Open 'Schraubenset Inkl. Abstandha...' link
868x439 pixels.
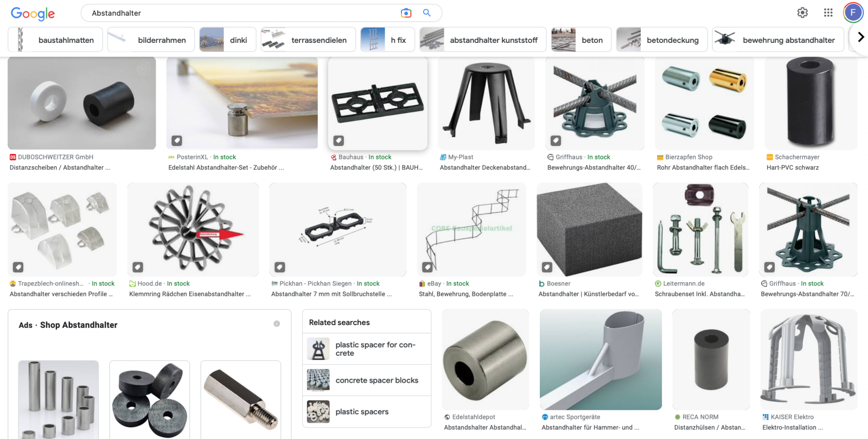click(700, 294)
